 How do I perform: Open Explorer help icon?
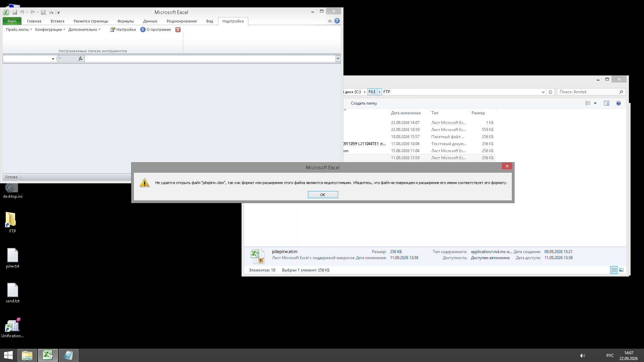pyautogui.click(x=619, y=103)
